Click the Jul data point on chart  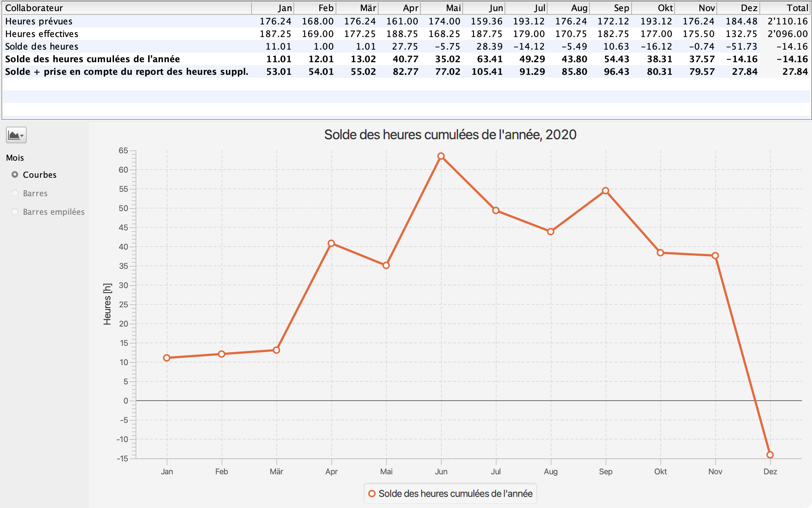click(496, 211)
